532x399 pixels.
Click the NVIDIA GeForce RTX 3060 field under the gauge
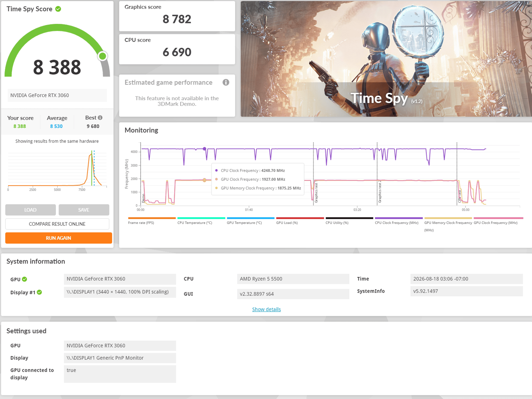[57, 95]
